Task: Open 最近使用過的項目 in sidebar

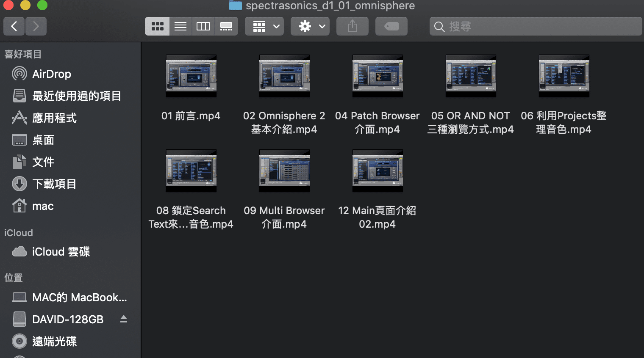Action: tap(77, 96)
